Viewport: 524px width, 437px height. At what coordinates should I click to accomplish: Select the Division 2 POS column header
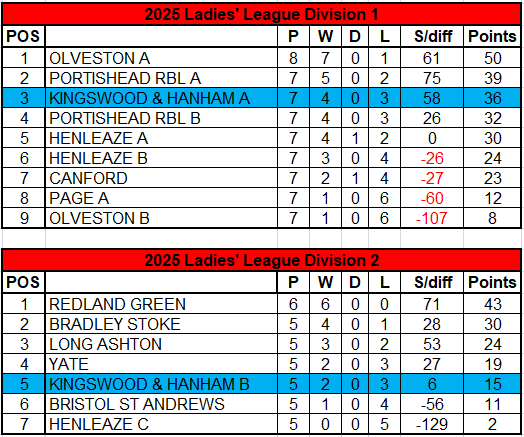(x=23, y=282)
